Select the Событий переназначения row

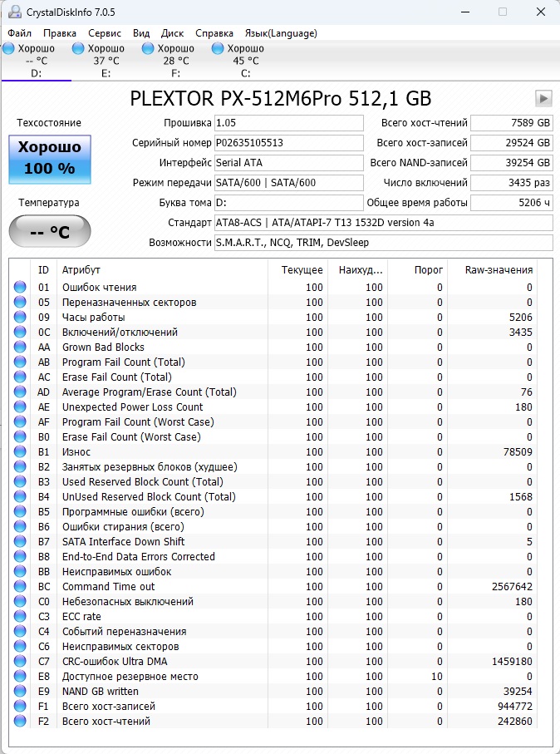(273, 631)
